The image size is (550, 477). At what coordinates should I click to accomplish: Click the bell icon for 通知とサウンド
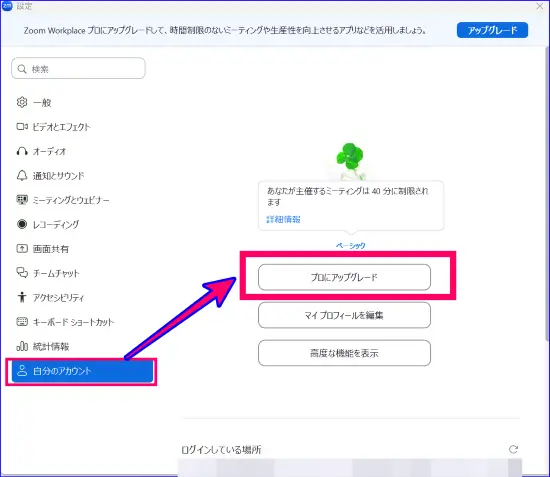[22, 175]
